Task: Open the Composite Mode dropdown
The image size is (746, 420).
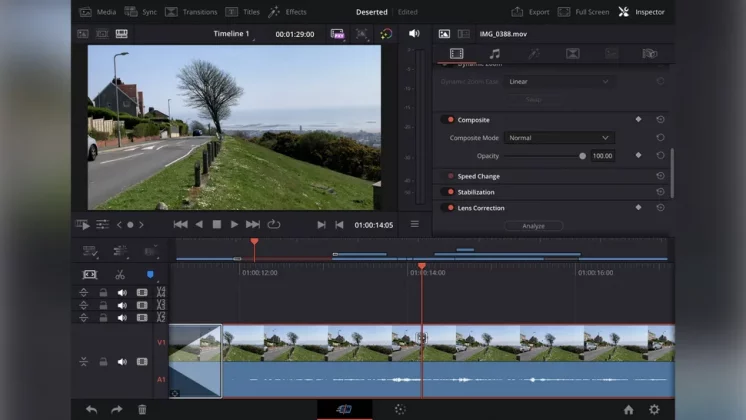Action: (559, 138)
